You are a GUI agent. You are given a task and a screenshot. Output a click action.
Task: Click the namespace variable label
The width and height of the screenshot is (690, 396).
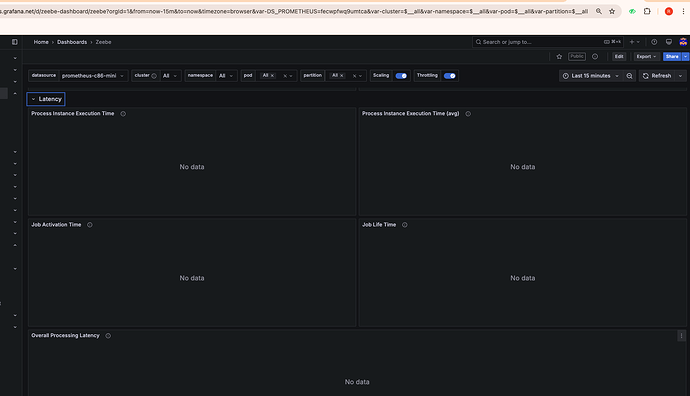pos(200,75)
